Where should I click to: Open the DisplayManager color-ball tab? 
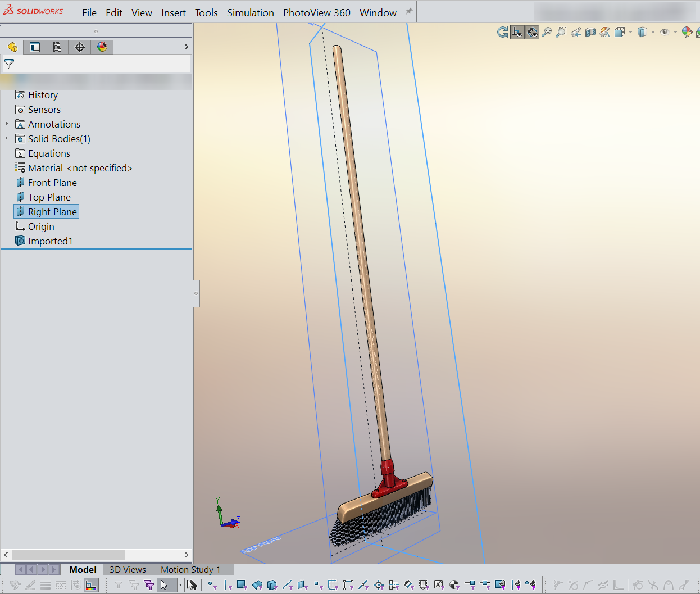102,47
